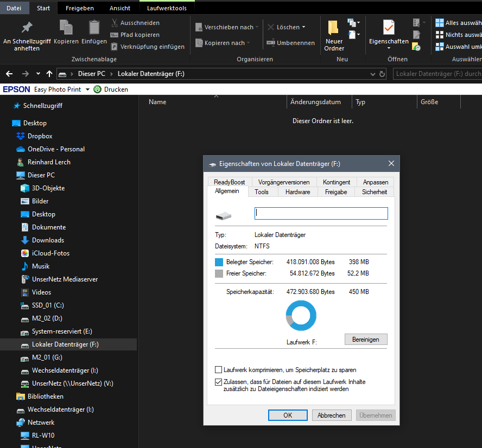Navigate forward with the right arrow
The height and width of the screenshot is (448, 482).
(x=25, y=74)
